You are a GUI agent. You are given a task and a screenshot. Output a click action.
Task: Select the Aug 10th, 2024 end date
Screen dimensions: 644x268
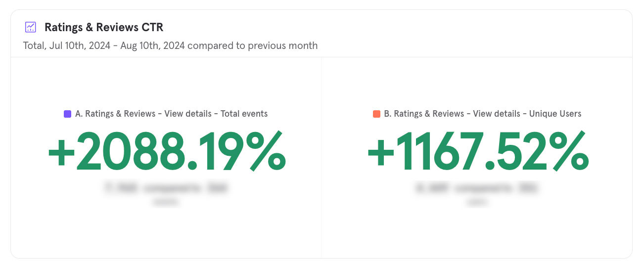(x=152, y=45)
